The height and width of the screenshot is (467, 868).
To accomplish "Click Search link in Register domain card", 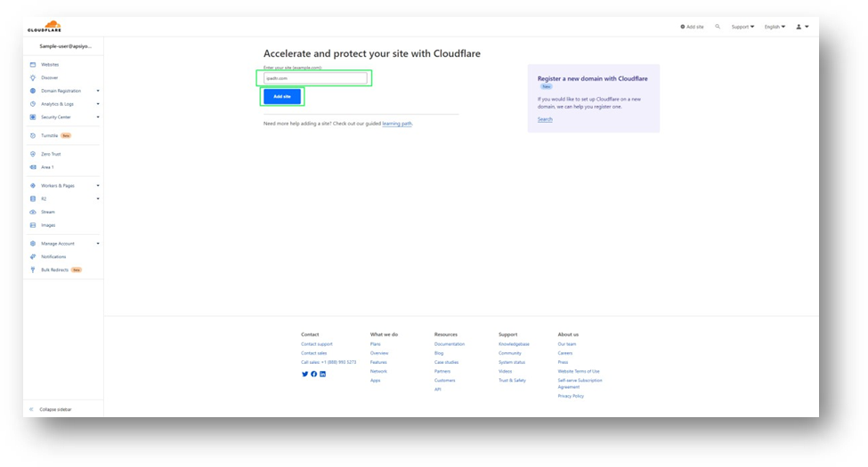I will (545, 119).
